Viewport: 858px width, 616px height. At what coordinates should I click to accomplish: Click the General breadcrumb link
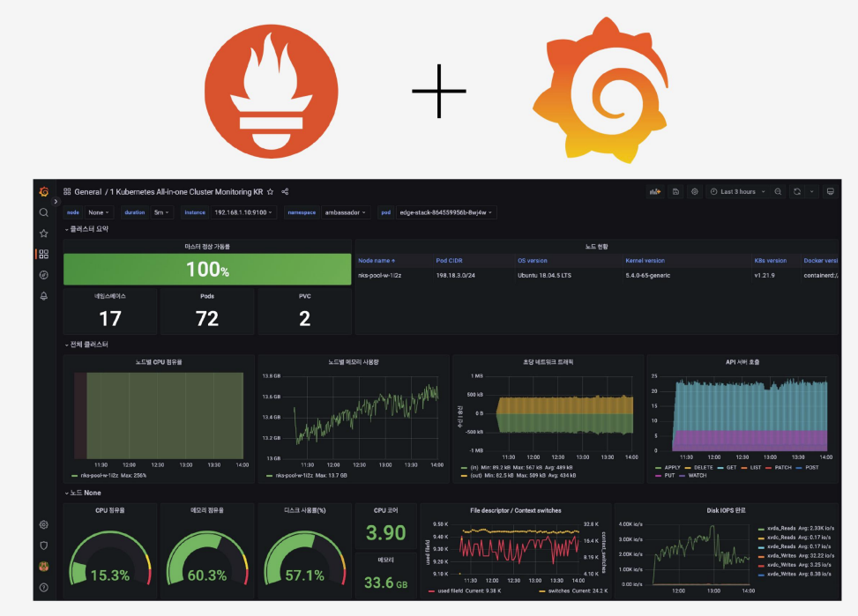88,192
